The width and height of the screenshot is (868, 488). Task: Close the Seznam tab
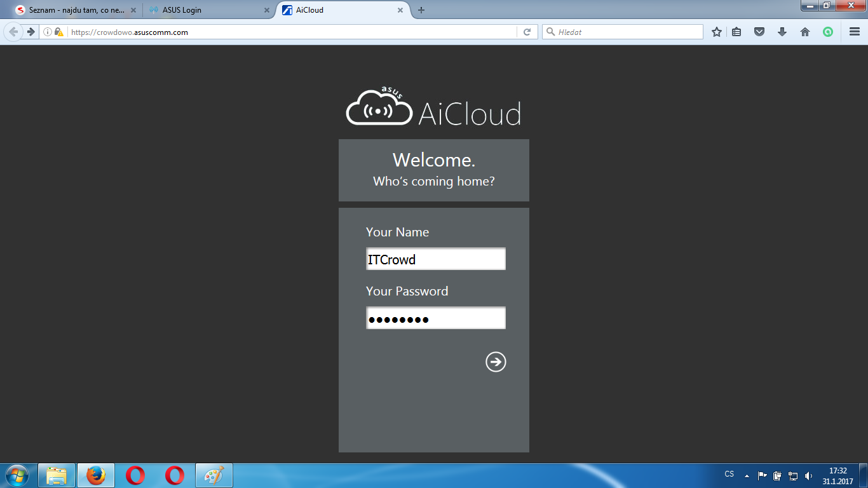click(x=133, y=10)
